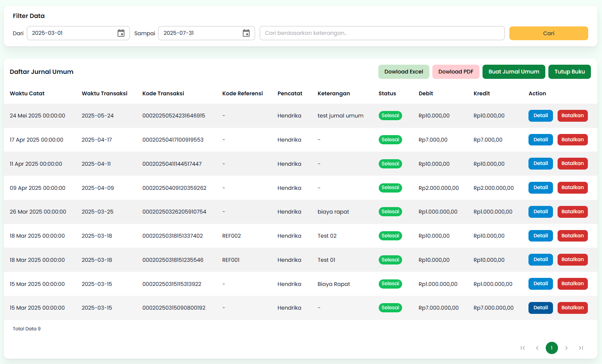Jump to last page pagination icon
602x364 pixels.
pyautogui.click(x=581, y=348)
